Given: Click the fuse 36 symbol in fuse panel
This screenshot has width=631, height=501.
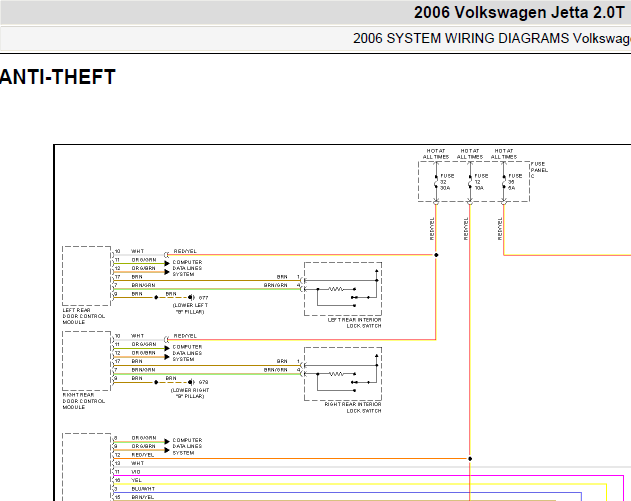Looking at the screenshot, I should 504,182.
